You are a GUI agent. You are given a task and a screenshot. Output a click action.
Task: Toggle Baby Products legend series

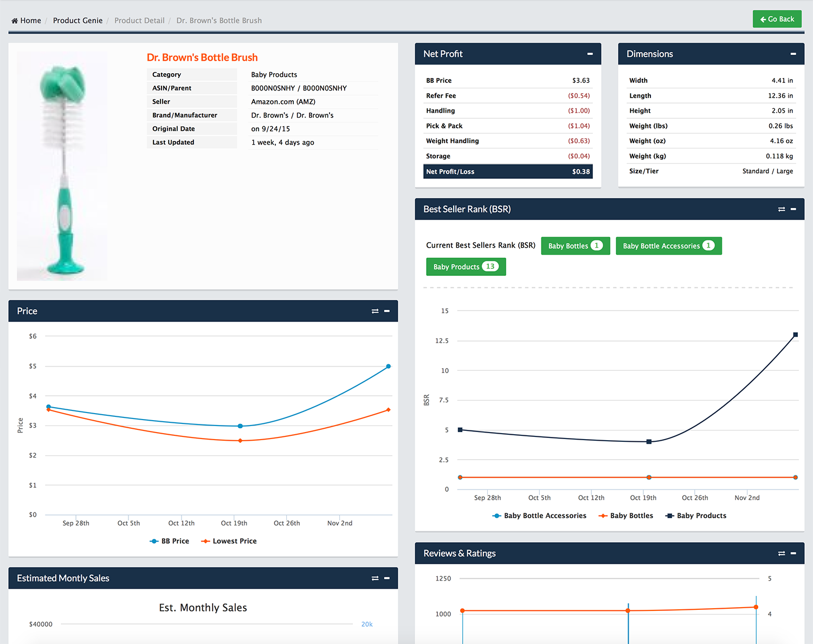(x=696, y=516)
